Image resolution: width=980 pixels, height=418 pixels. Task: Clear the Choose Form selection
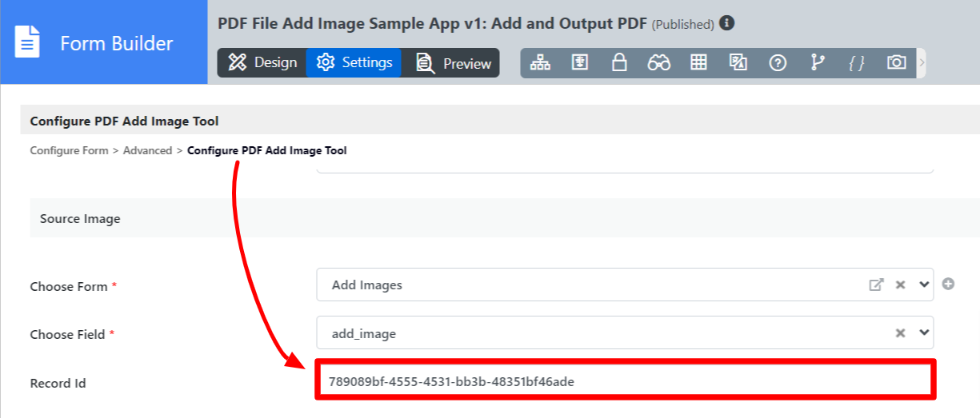900,285
